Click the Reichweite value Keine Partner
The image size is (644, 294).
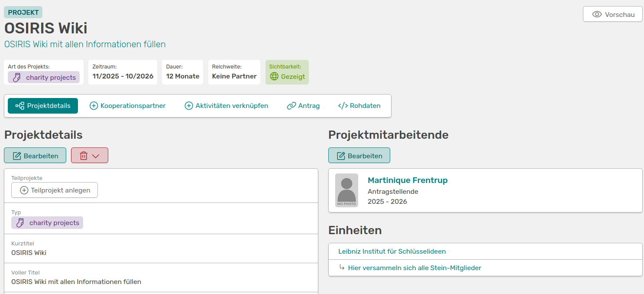point(234,76)
